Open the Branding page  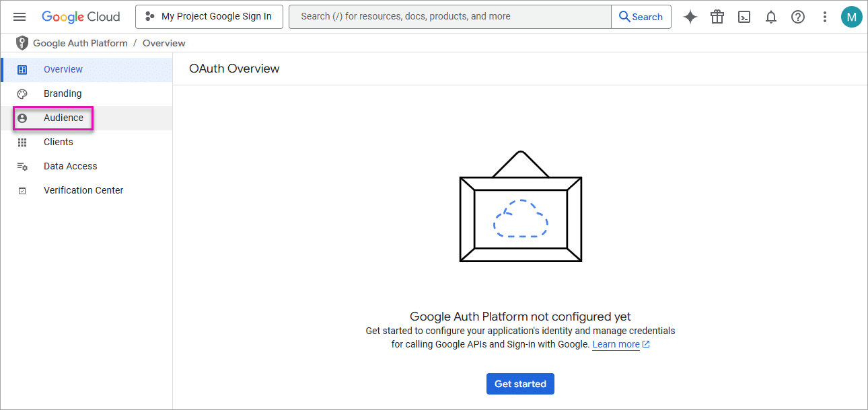tap(63, 93)
